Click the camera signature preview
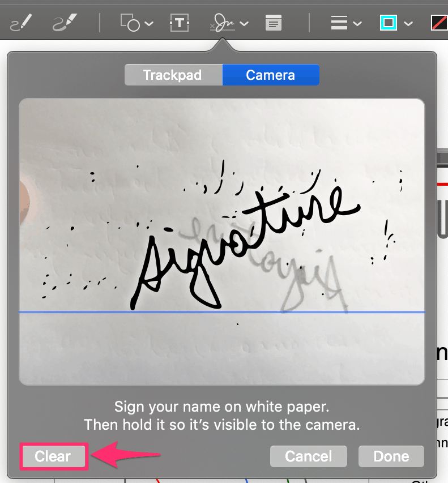This screenshot has width=448, height=483. click(x=222, y=241)
